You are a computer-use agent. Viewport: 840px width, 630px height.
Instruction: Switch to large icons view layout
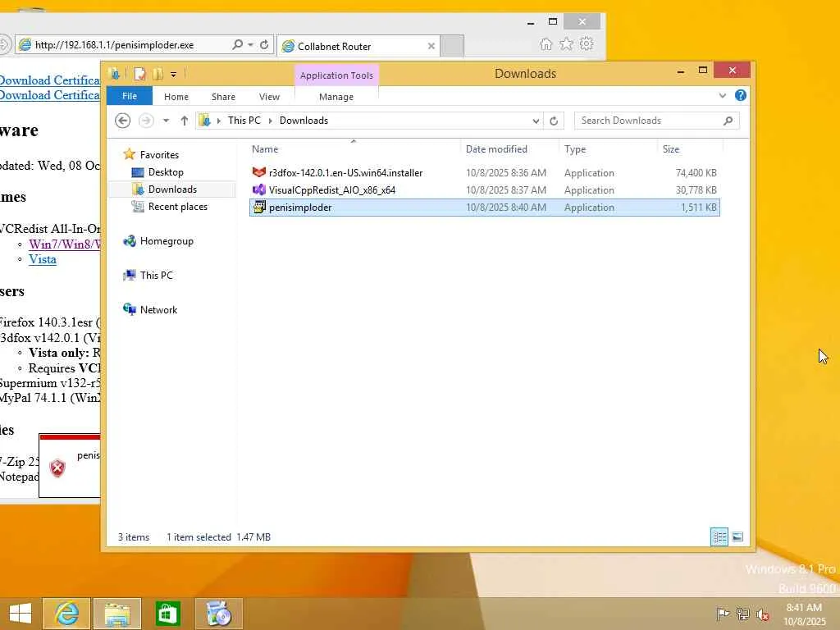(737, 536)
